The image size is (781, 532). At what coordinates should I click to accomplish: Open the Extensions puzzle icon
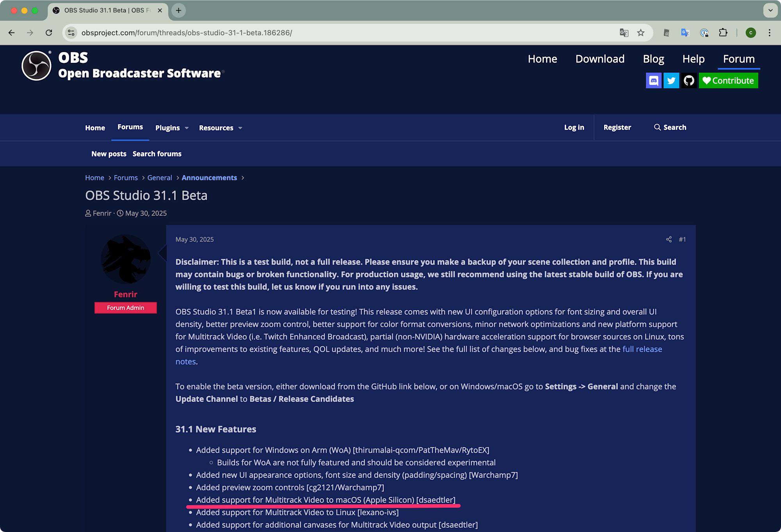point(723,33)
